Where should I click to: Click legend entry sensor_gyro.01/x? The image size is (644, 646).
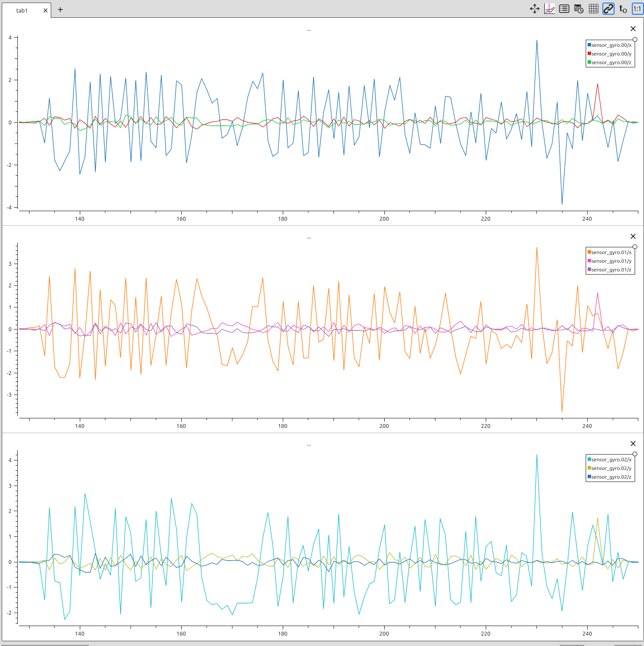point(610,252)
